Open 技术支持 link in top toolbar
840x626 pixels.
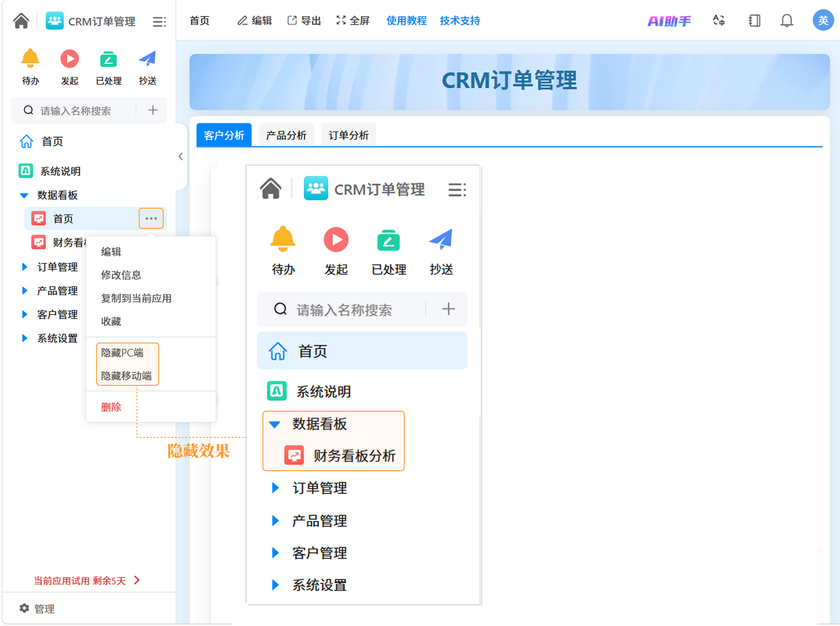click(460, 21)
